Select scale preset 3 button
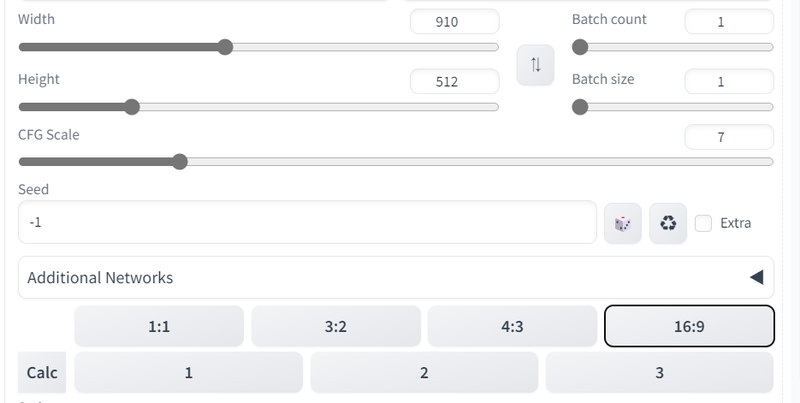The image size is (800, 403). click(660, 372)
